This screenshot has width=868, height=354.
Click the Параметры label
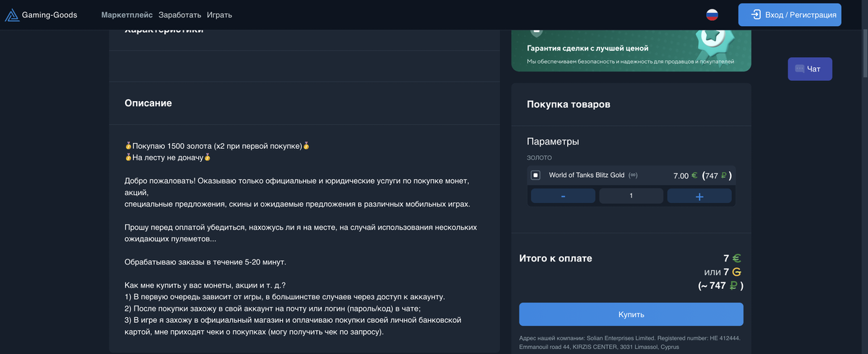[x=553, y=142]
